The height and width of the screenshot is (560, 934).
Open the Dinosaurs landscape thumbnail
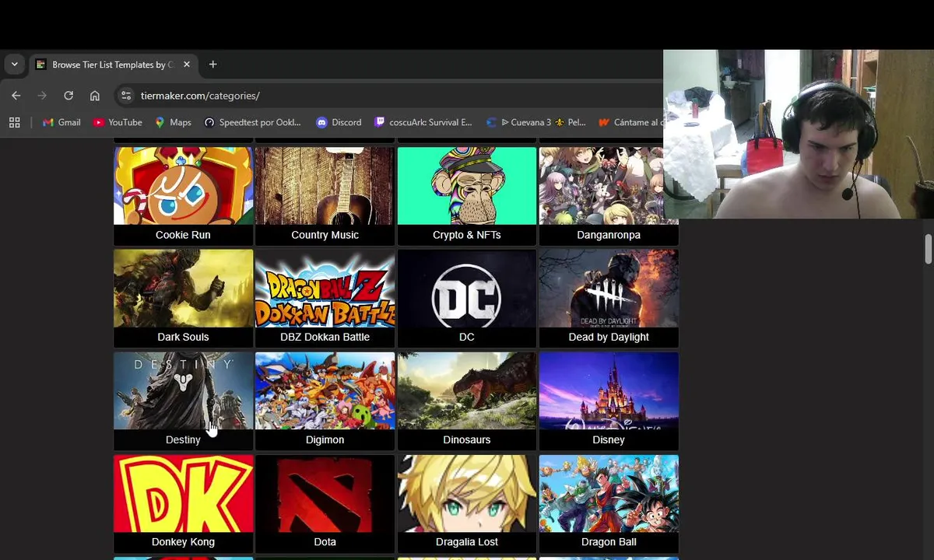tap(466, 390)
